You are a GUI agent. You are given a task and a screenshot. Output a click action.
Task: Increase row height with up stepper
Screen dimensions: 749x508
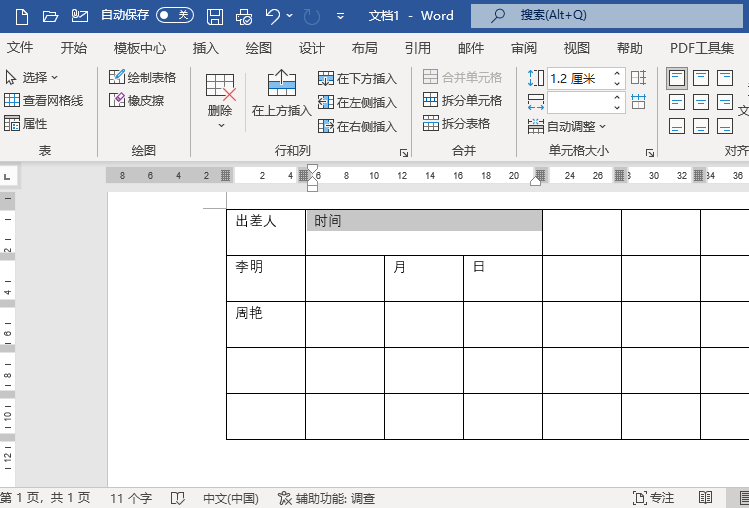[x=617, y=74]
